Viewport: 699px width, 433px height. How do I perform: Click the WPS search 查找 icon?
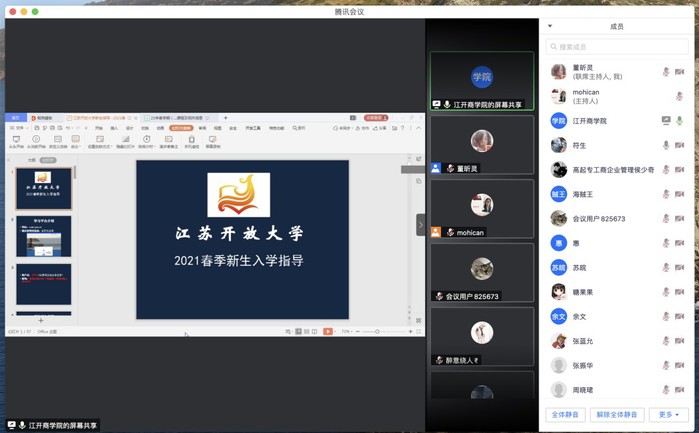tap(299, 128)
